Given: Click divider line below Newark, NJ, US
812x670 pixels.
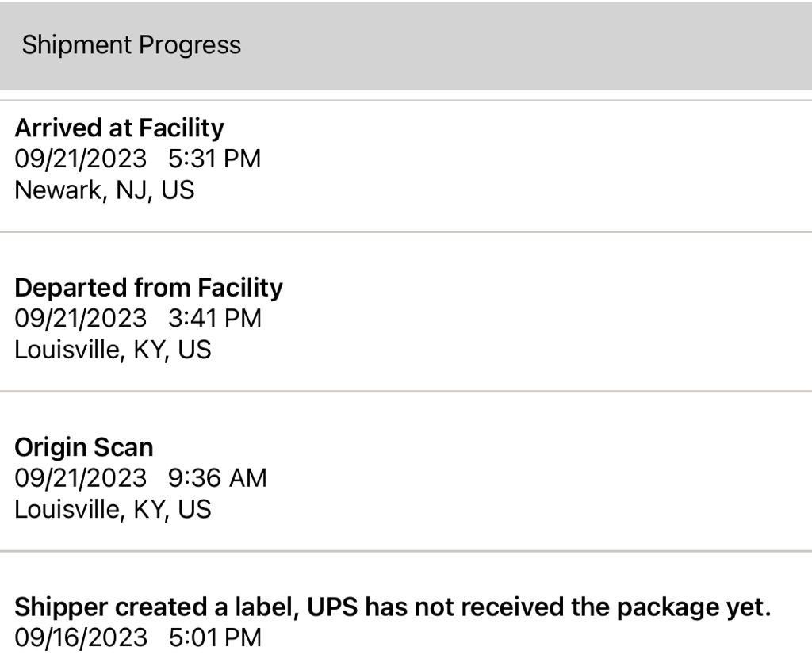Looking at the screenshot, I should click(x=406, y=232).
